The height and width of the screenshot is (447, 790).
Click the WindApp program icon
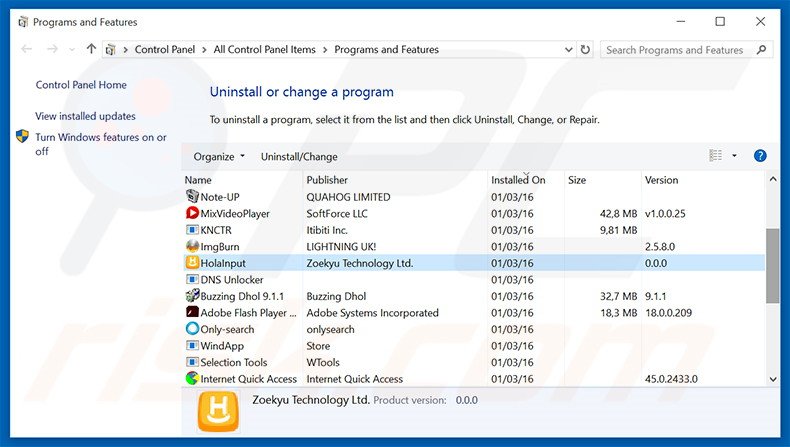[192, 346]
